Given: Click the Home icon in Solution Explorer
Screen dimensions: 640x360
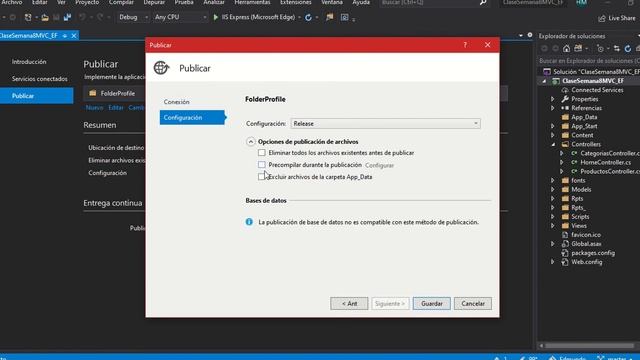Looking at the screenshot, I should click(x=567, y=49).
